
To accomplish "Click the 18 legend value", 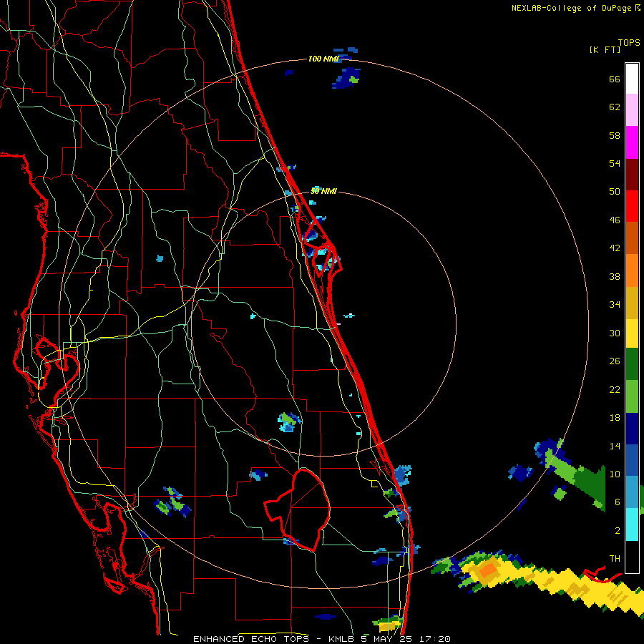I will point(615,418).
